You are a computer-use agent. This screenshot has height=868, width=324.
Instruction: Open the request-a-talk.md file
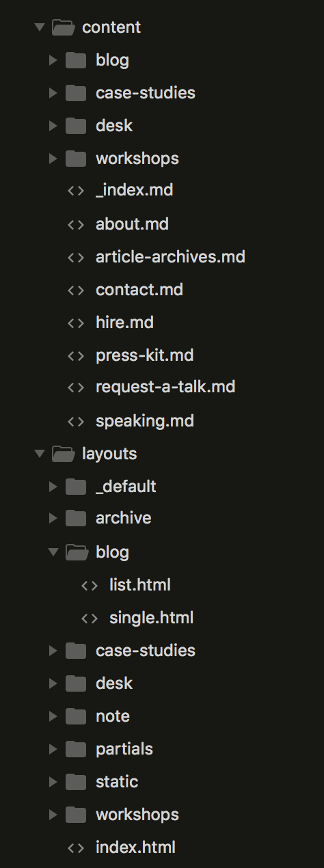click(165, 387)
